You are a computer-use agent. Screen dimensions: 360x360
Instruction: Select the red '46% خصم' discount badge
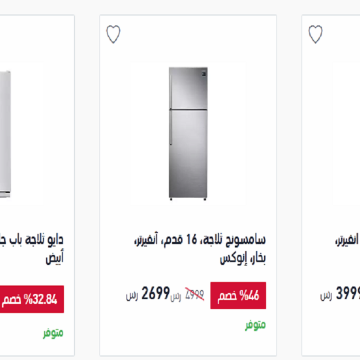[x=238, y=295]
